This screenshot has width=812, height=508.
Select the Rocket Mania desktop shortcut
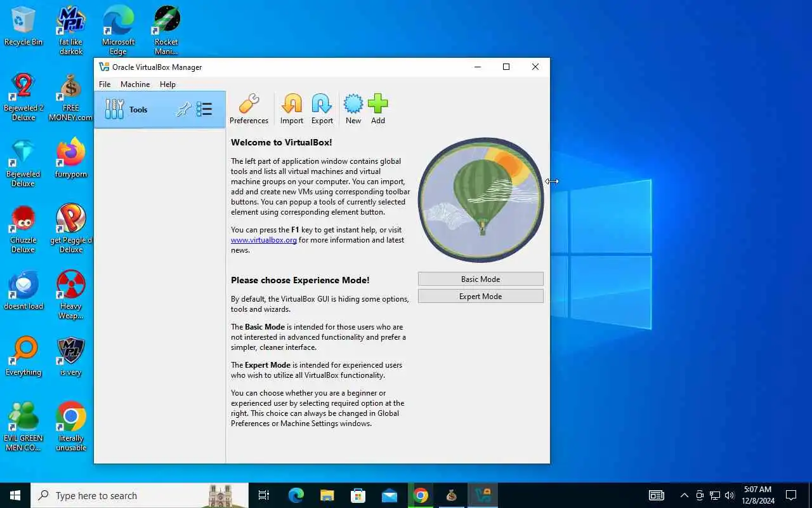(166, 31)
